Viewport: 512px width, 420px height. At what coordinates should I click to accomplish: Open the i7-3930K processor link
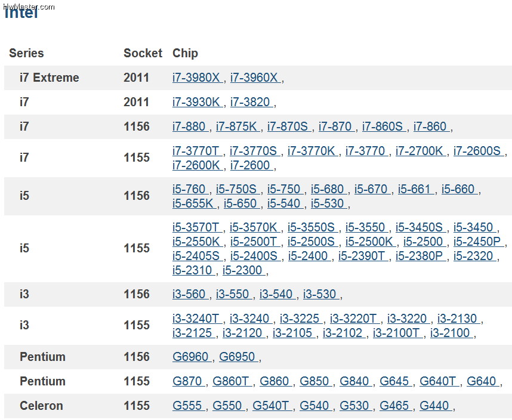[x=198, y=102]
